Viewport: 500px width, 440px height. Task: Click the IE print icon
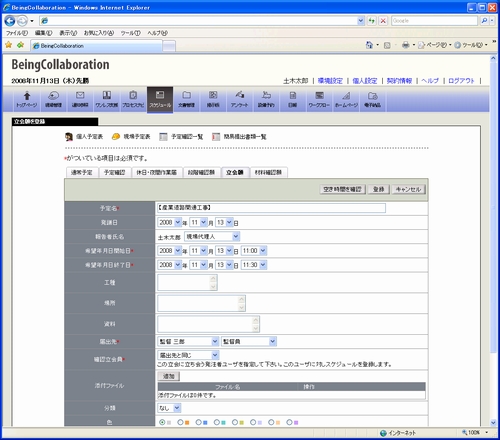(405, 45)
